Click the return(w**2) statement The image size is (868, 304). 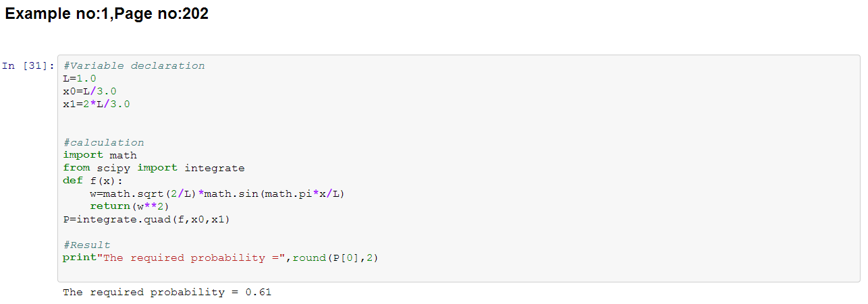(130, 207)
